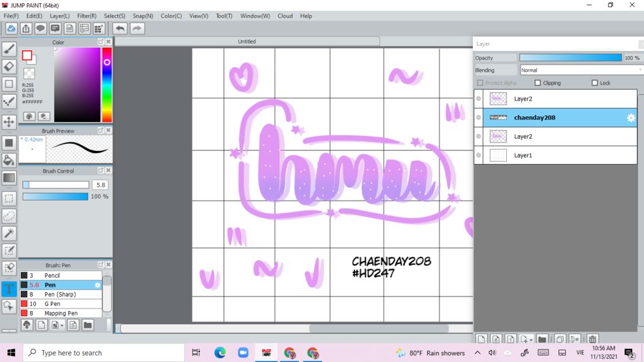The width and height of the screenshot is (644, 362).
Task: Click the export/share toolbar icon
Action: pyautogui.click(x=26, y=28)
